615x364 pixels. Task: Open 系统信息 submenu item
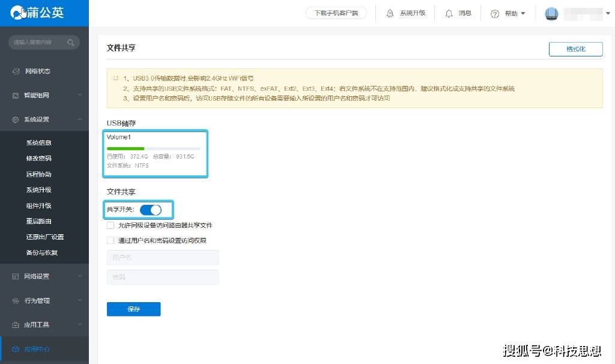[39, 143]
